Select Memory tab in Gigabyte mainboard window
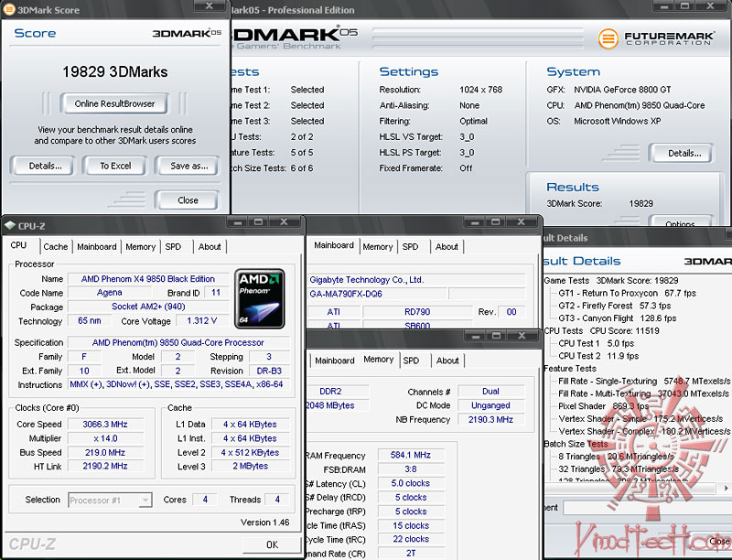Image resolution: width=732 pixels, height=560 pixels. (377, 246)
